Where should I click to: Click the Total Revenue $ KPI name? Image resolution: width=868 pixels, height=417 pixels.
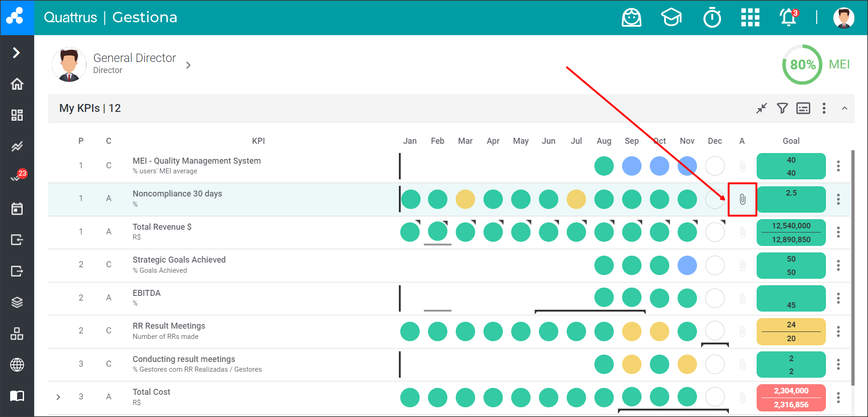tap(162, 227)
